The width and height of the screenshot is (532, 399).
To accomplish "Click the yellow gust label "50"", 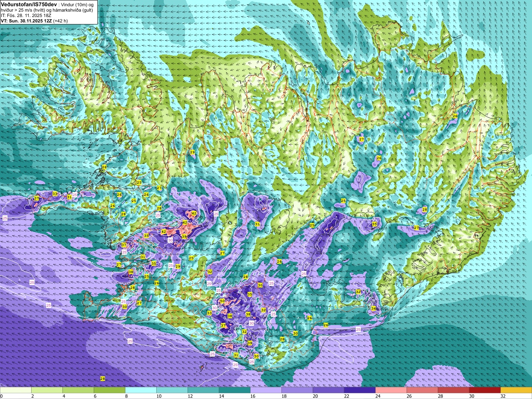I will (222, 301).
